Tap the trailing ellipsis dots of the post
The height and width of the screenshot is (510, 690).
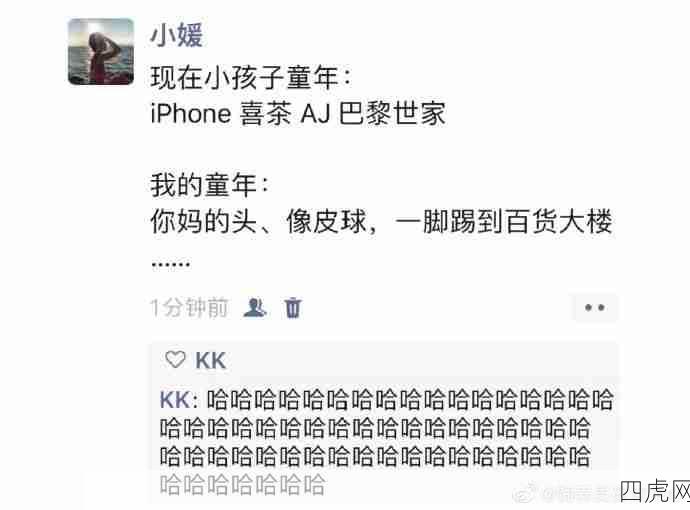point(171,264)
